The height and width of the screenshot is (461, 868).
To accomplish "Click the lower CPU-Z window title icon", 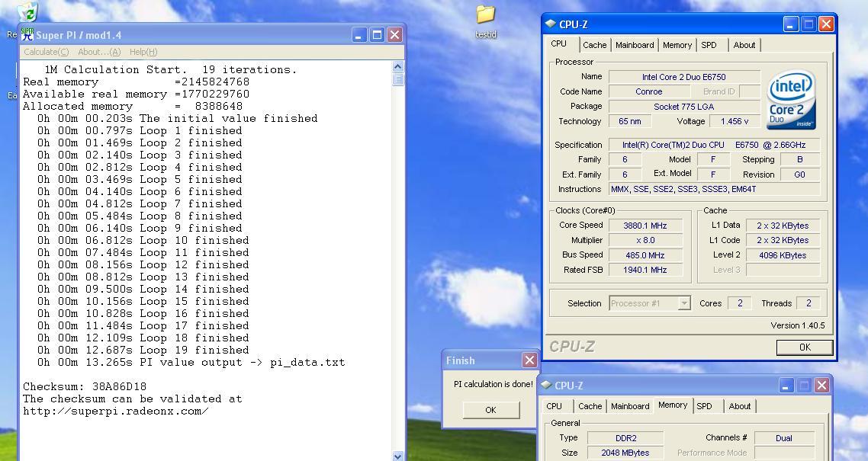I will point(546,385).
